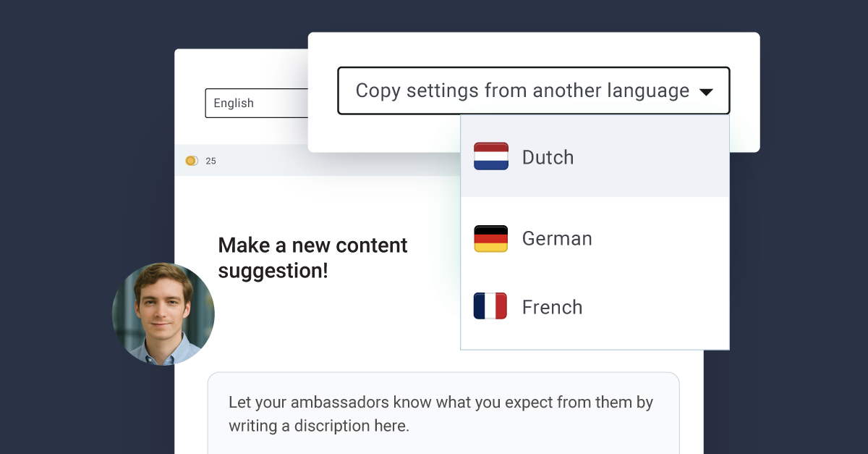Image resolution: width=868 pixels, height=454 pixels.
Task: Click the yellow coin icon
Action: coord(191,161)
